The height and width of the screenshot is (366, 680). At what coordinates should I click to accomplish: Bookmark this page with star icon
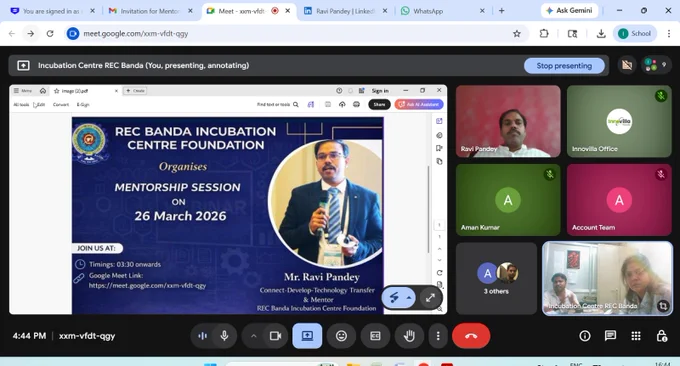coord(517,33)
